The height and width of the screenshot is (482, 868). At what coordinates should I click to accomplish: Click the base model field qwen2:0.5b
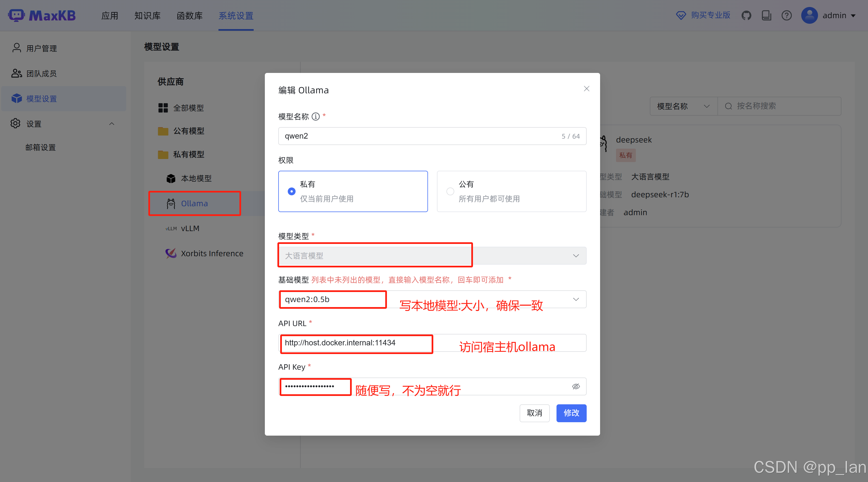click(432, 299)
